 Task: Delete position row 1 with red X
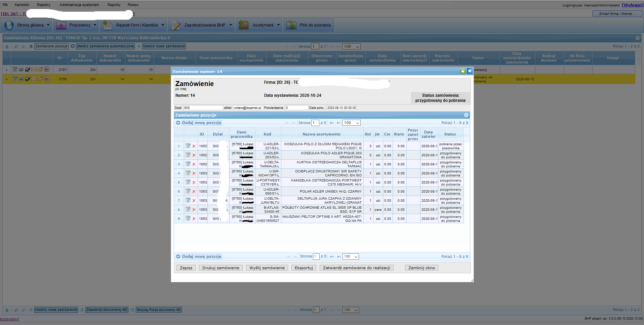pyautogui.click(x=194, y=146)
